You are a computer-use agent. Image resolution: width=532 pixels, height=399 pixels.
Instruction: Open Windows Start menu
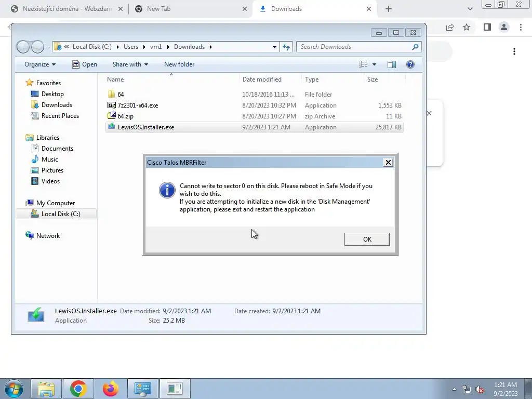pos(14,389)
